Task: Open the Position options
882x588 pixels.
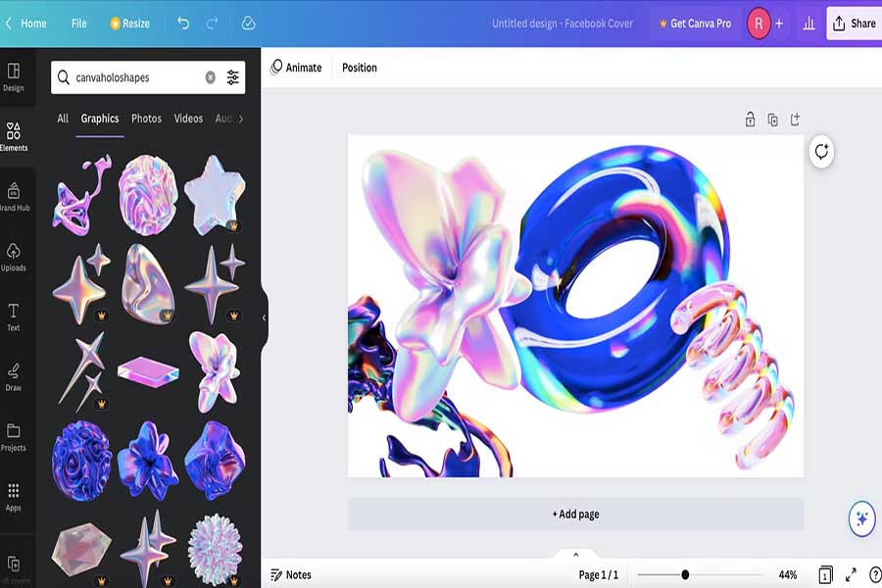Action: 360,68
